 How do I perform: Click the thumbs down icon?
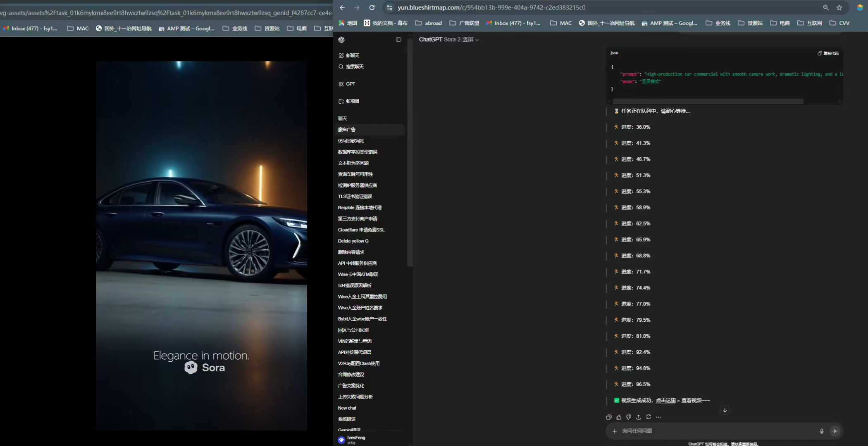[629, 417]
